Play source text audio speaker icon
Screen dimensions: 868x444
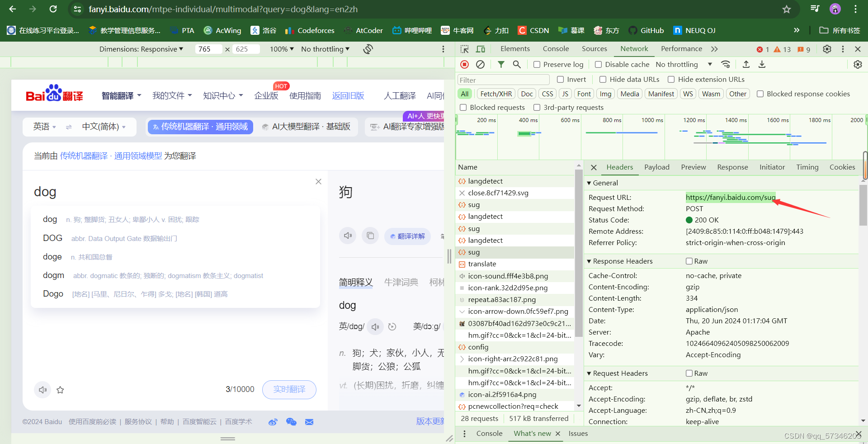coord(43,390)
